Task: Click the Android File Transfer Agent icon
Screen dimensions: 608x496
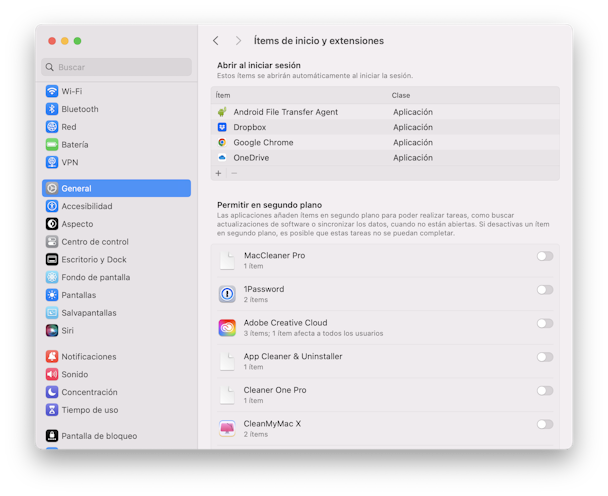Action: 222,112
